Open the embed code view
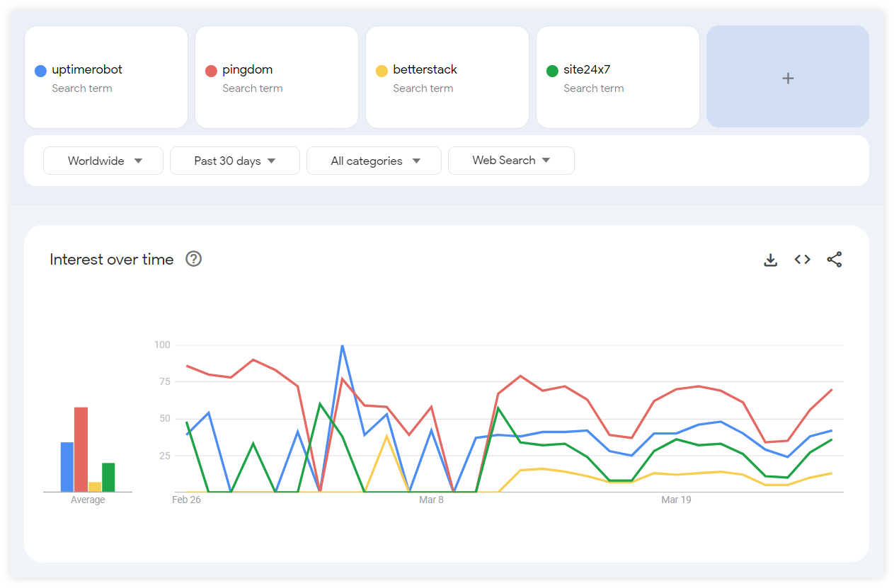This screenshot has height=588, width=894. coord(802,259)
